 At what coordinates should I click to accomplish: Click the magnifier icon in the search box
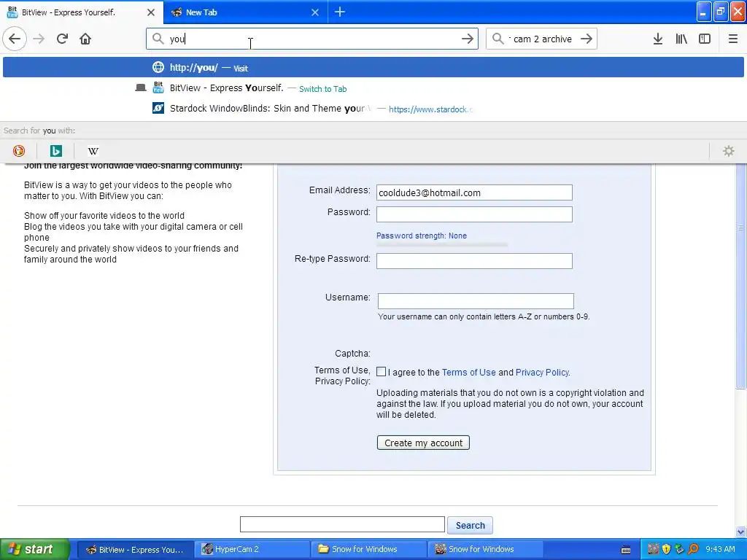498,39
